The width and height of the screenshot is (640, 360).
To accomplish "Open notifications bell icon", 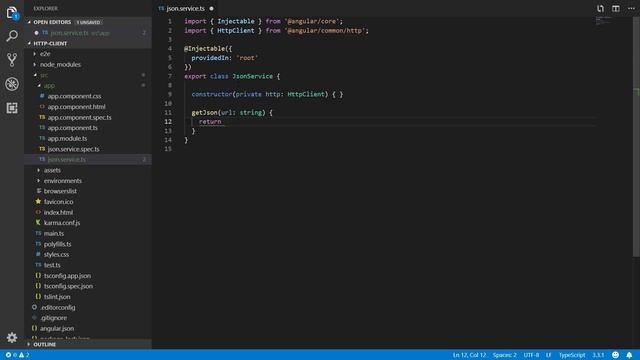I will pos(629,355).
